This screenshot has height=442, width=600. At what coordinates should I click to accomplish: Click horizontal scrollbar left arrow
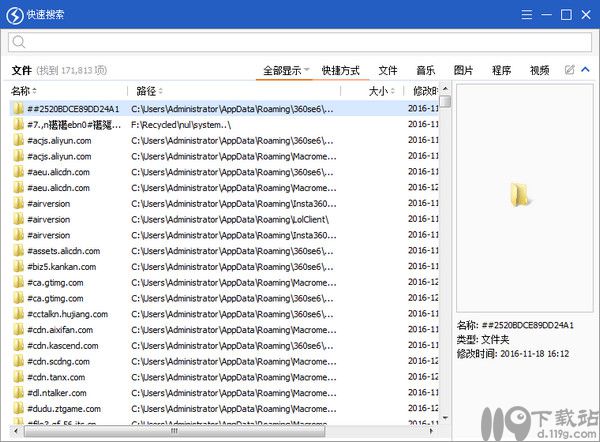(x=16, y=431)
